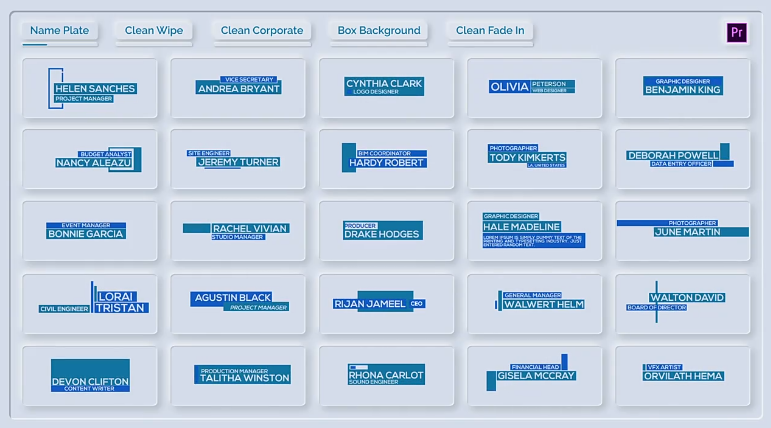The image size is (771, 428).
Task: Open the Box Background tab
Action: pos(378,31)
